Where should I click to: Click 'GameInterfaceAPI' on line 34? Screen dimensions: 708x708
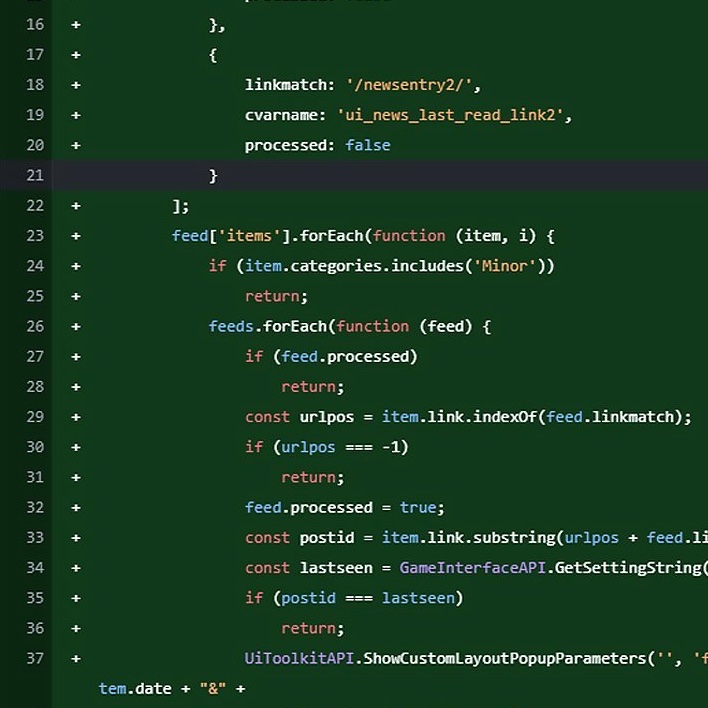[x=473, y=568]
